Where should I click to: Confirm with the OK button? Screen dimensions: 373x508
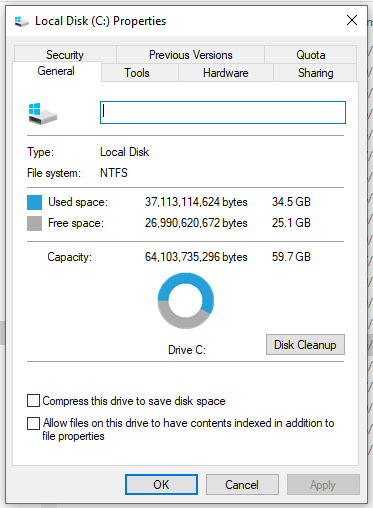pyautogui.click(x=161, y=485)
